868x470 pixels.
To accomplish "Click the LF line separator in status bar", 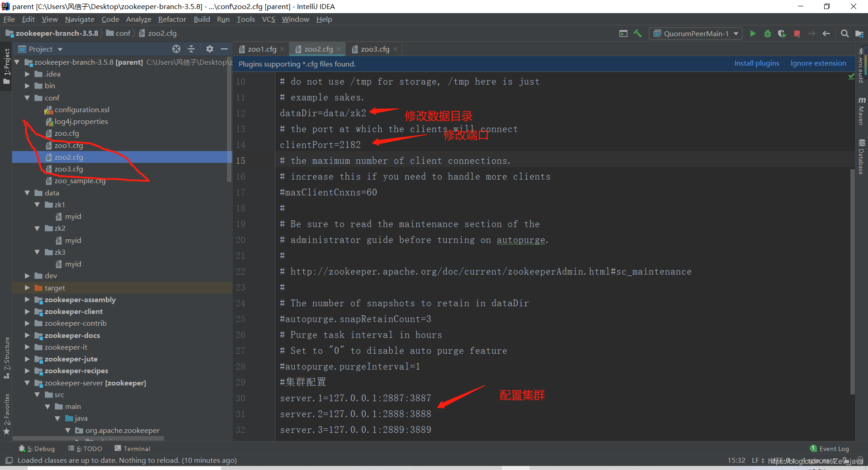I will pyautogui.click(x=758, y=461).
